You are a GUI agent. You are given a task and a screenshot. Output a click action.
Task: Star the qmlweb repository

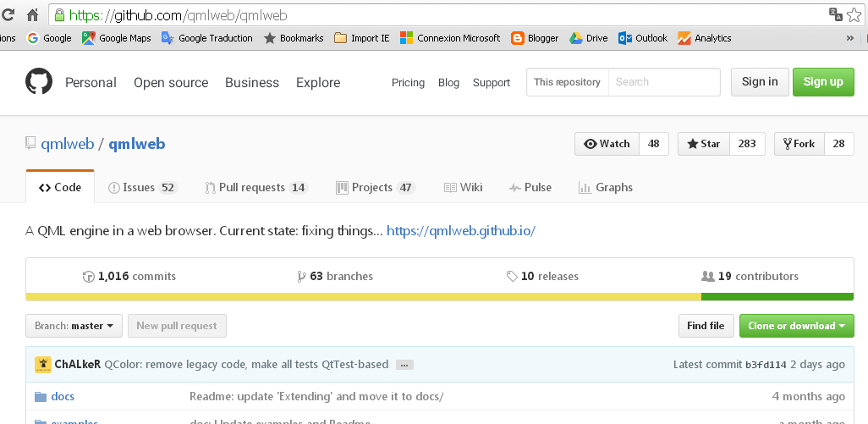tap(702, 144)
